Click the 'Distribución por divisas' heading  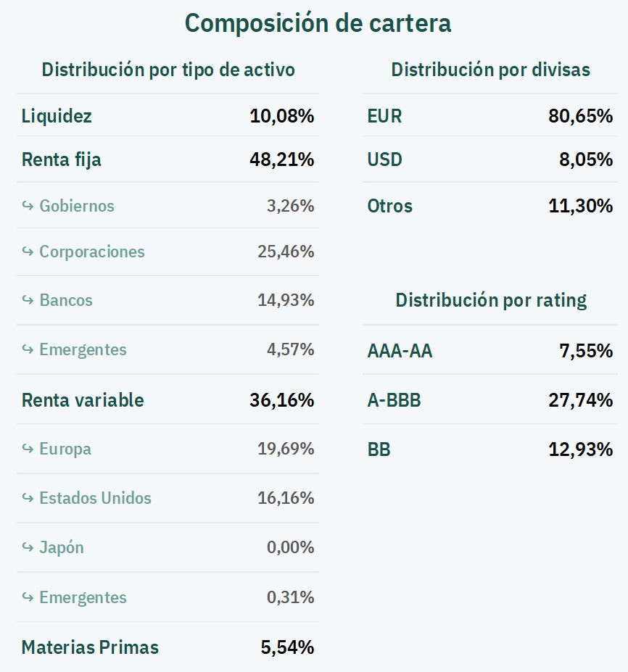[490, 70]
